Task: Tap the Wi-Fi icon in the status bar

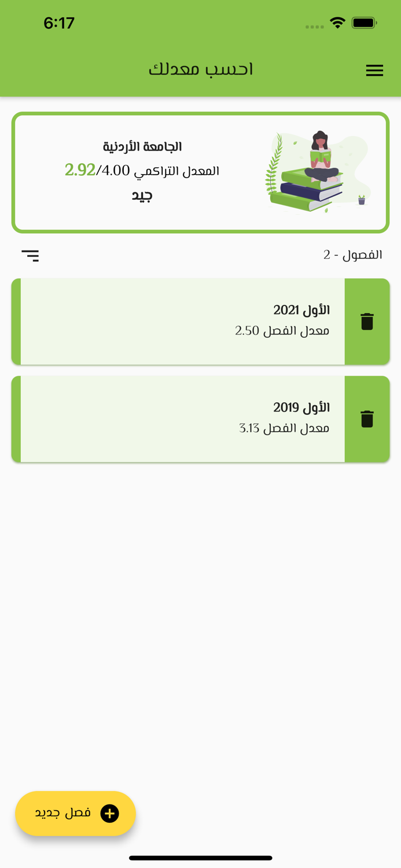Action: click(x=337, y=22)
